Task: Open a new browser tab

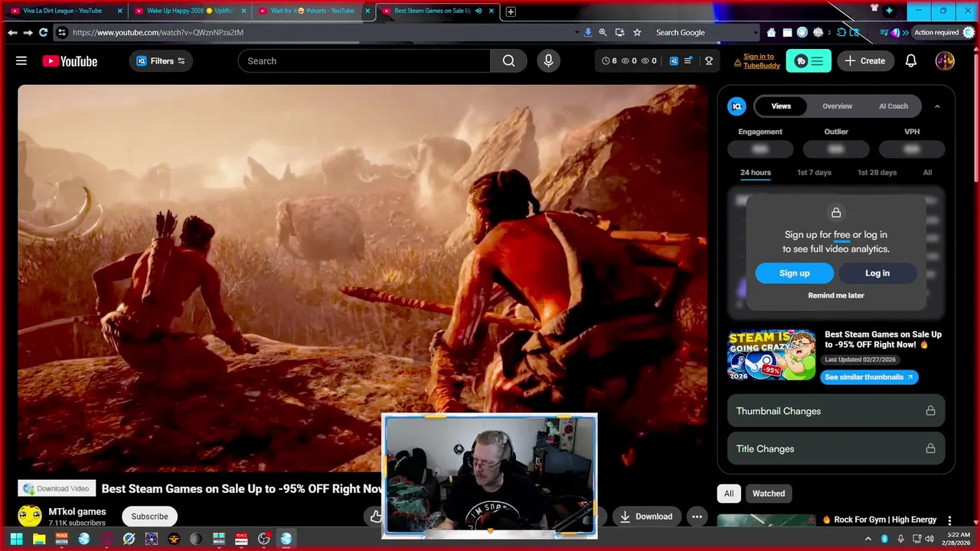Action: [511, 11]
